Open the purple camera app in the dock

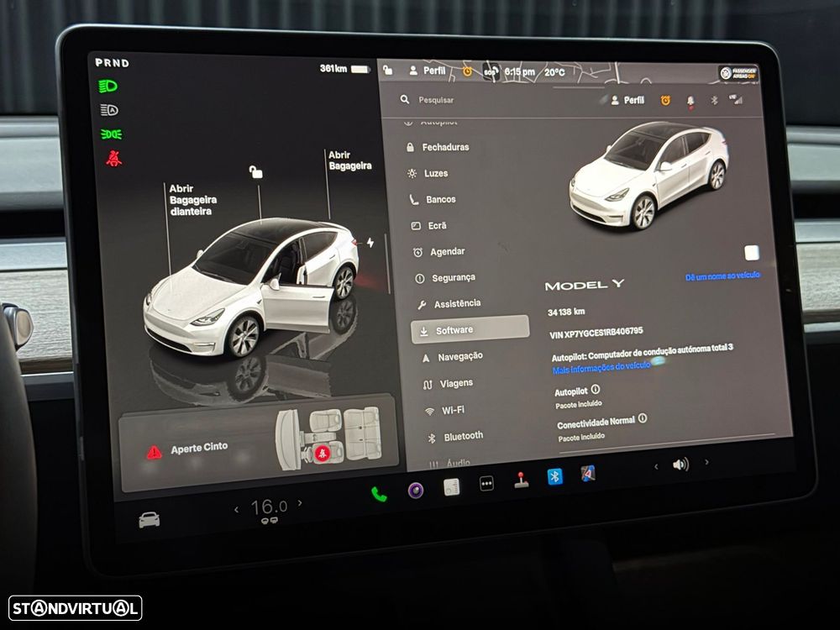tap(416, 490)
